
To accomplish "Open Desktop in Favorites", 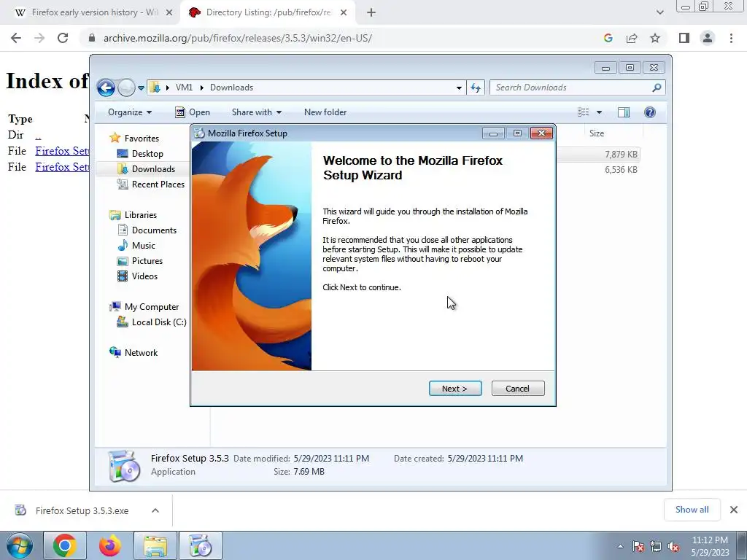I will pyautogui.click(x=141, y=154).
